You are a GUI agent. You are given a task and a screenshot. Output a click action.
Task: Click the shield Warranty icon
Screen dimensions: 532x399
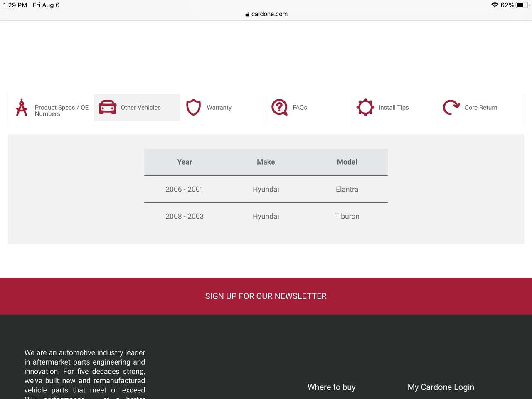193,107
